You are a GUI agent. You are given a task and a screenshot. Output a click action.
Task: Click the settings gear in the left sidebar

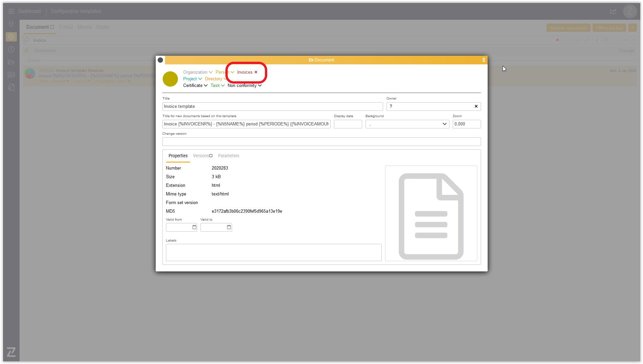point(11,37)
